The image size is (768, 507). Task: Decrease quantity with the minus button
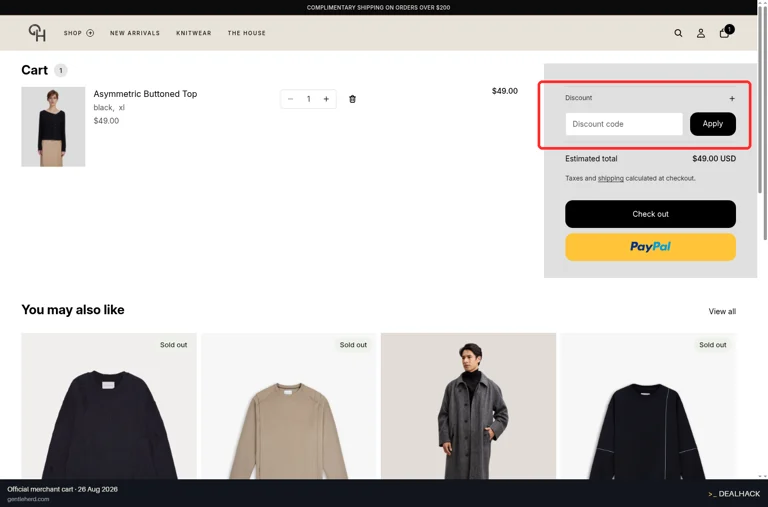click(290, 99)
